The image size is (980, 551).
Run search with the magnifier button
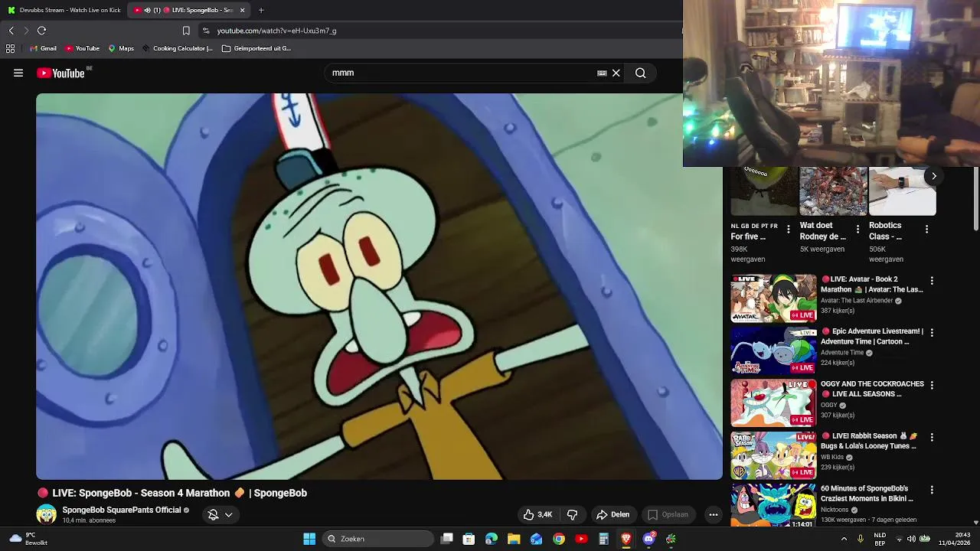[641, 73]
